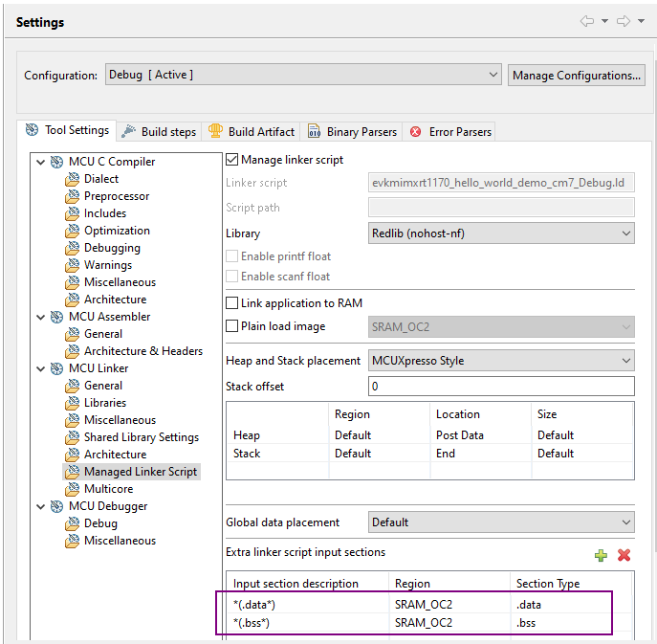Click the Script path field

coord(501,208)
